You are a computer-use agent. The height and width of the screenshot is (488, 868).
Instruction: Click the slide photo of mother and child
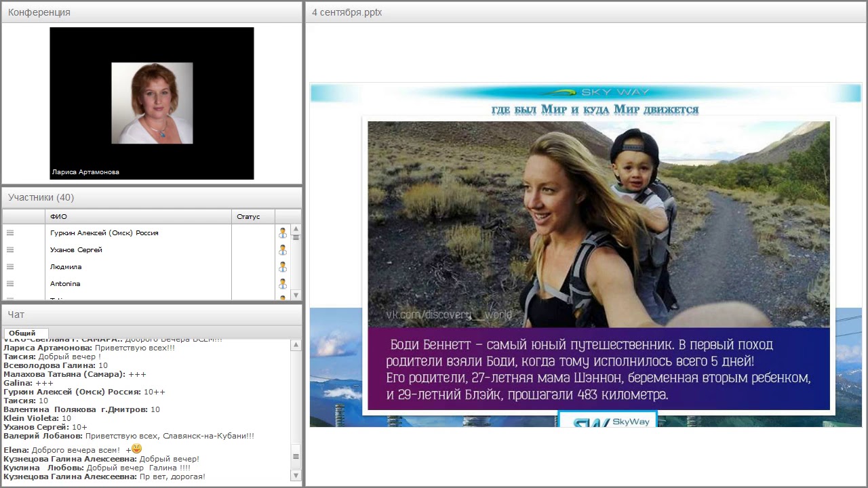point(598,224)
